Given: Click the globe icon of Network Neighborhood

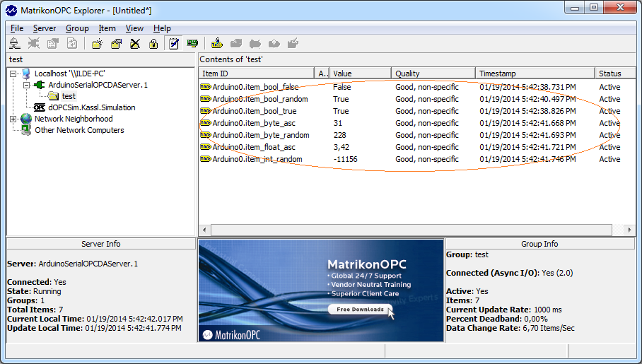Looking at the screenshot, I should pyautogui.click(x=26, y=119).
